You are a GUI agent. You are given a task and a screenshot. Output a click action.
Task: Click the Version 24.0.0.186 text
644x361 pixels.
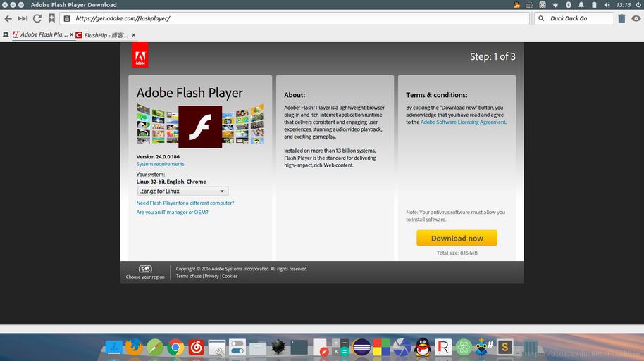click(158, 157)
